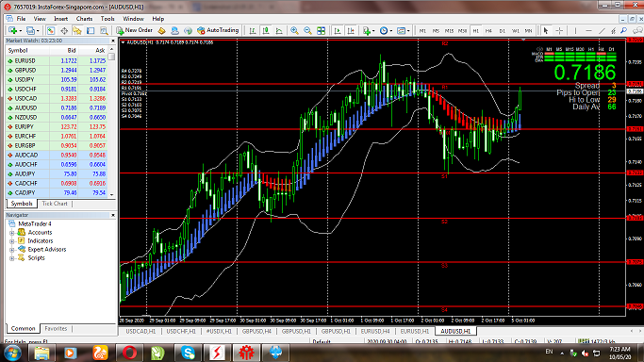
Task: Click the New Order button
Action: pos(134,30)
